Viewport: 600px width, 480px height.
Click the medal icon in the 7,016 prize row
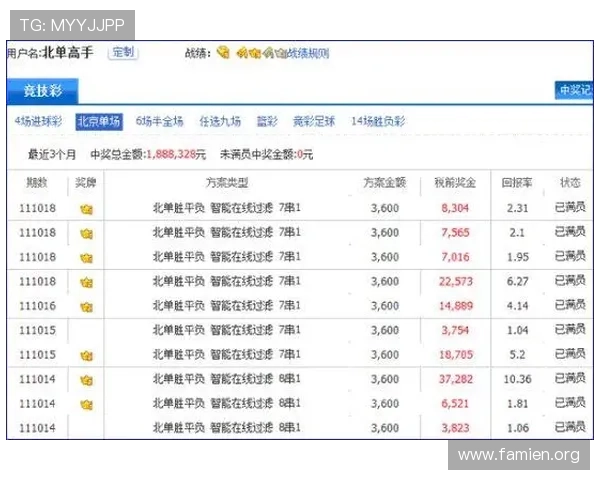tap(86, 258)
